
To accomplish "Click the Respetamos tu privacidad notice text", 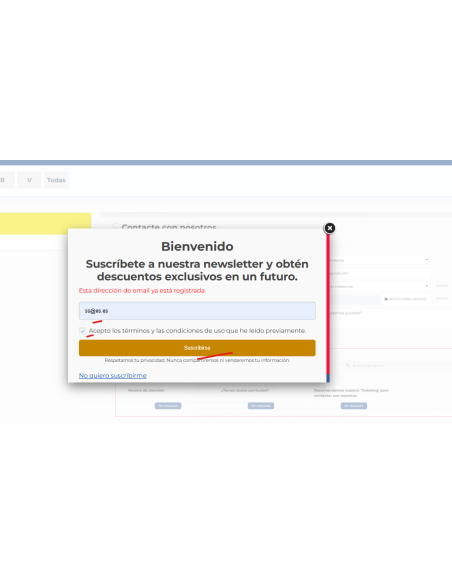I will [197, 360].
